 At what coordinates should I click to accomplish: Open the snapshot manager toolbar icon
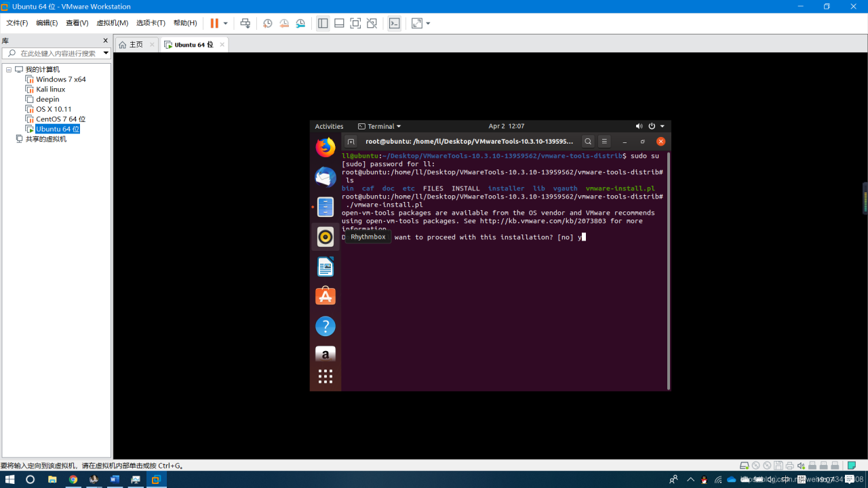(x=300, y=23)
